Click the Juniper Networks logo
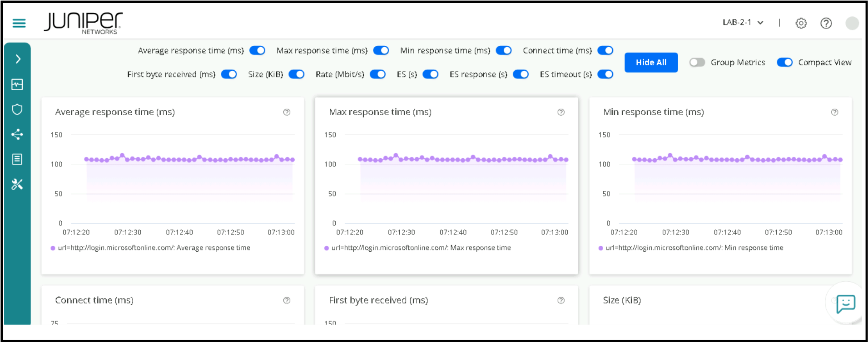 pos(83,23)
